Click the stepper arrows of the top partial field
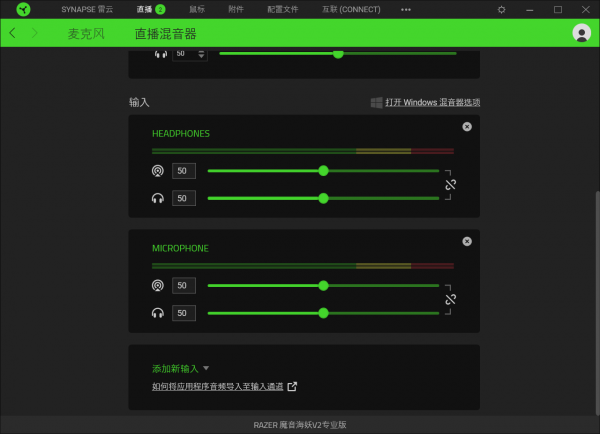The height and width of the screenshot is (434, 600). pos(201,54)
